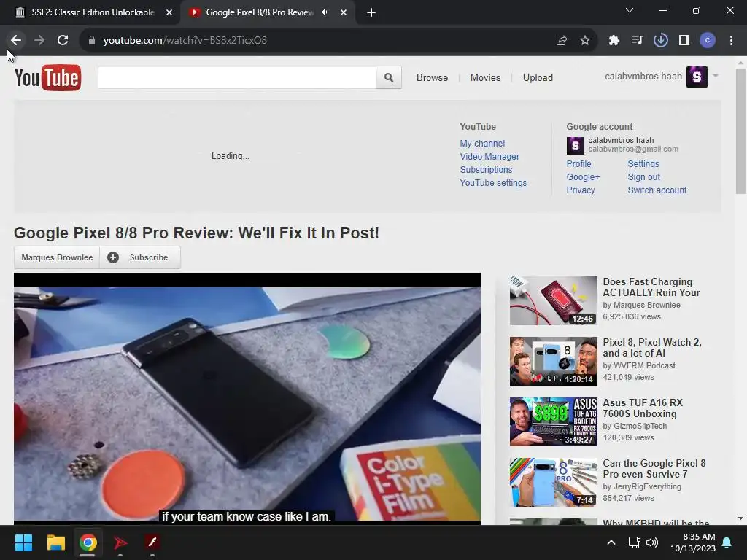This screenshot has height=560, width=747.
Task: Open Asus TUF A16 Unboxing thumbnail
Action: (x=553, y=421)
